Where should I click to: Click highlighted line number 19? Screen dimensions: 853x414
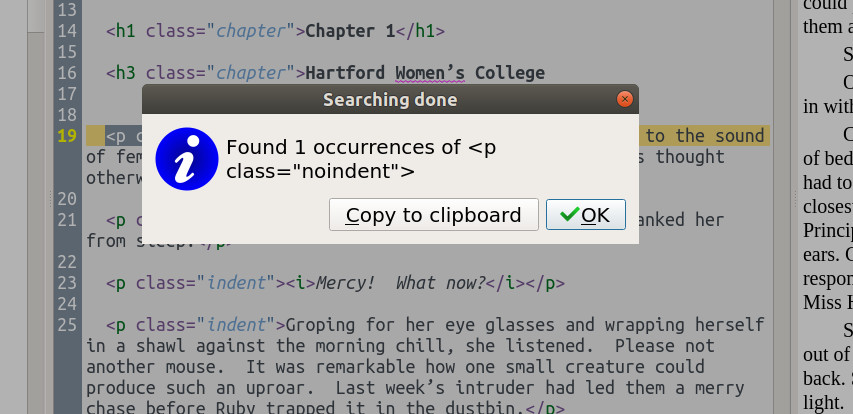(67, 136)
